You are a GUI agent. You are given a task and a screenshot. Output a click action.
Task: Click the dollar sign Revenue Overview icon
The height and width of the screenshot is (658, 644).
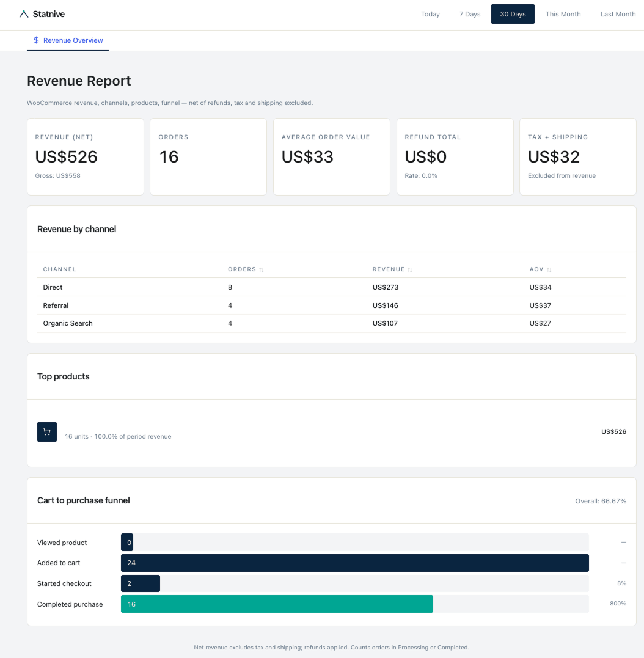coord(36,40)
